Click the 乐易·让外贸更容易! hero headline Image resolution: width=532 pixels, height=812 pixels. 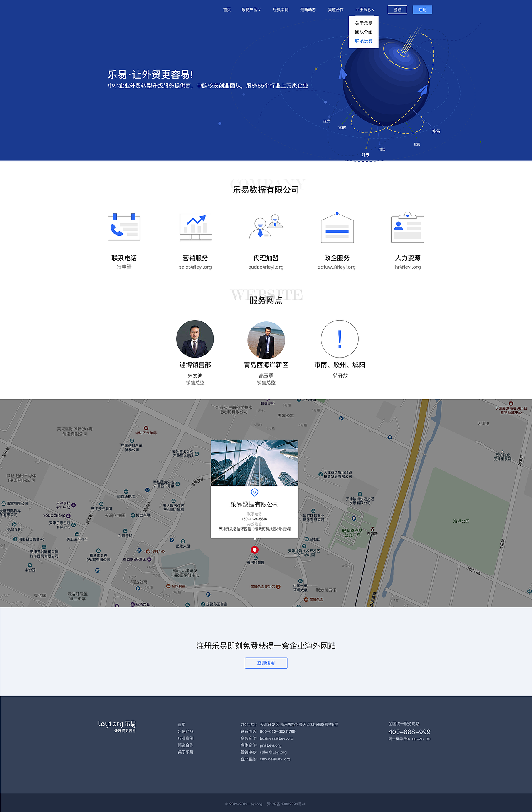[x=150, y=74]
